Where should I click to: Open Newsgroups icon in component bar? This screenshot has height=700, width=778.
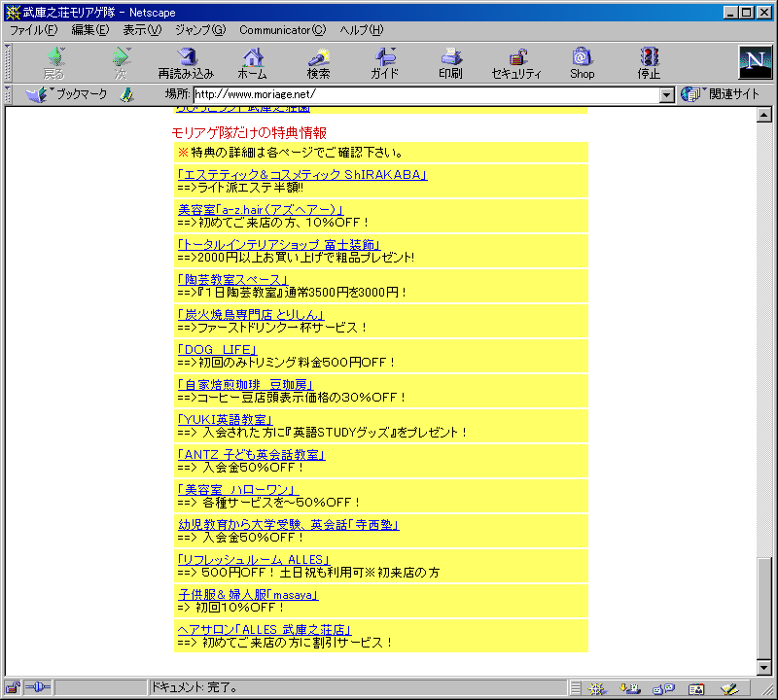click(663, 688)
